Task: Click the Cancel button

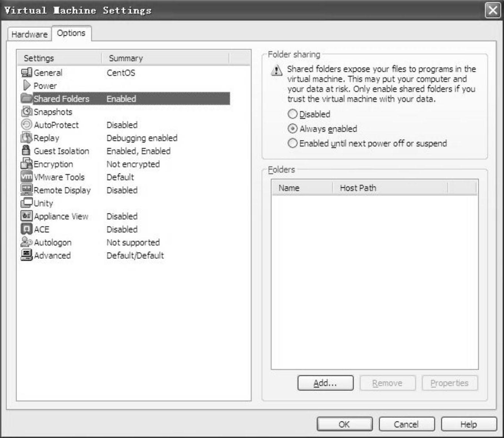Action: pos(407,424)
